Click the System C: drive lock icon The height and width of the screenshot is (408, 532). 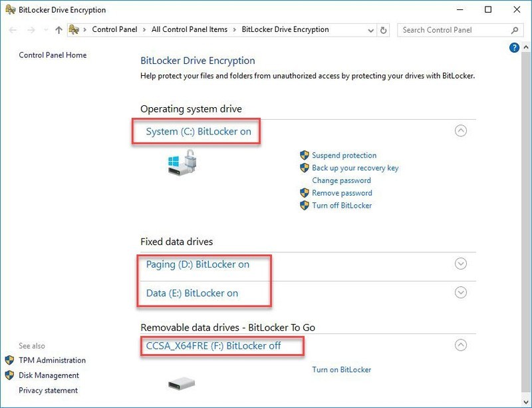[x=182, y=162]
